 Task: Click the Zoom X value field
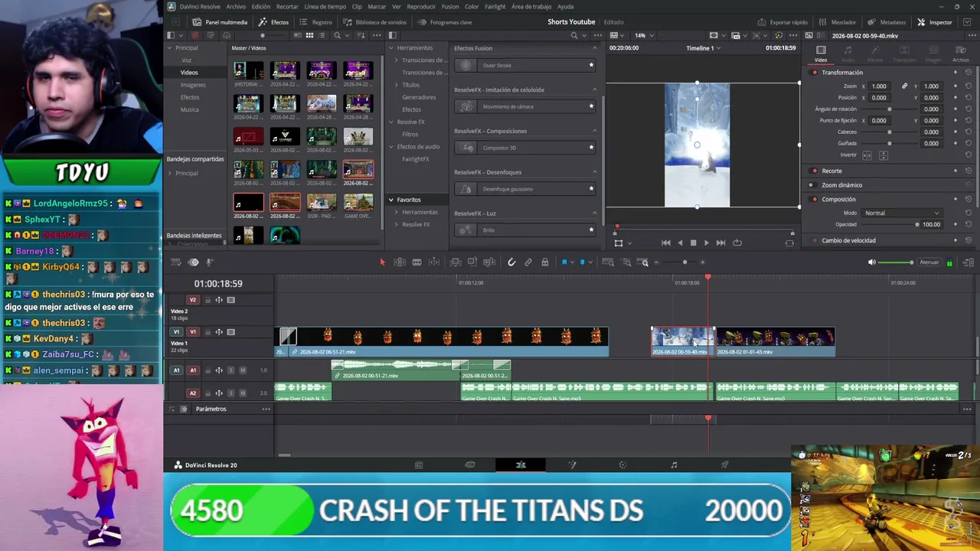880,86
